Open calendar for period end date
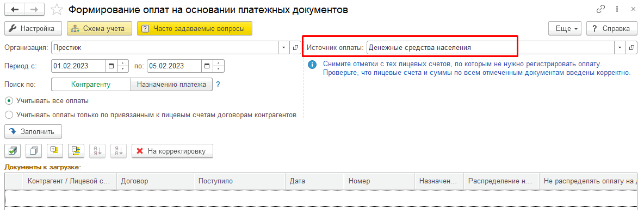This screenshot has width=644, height=210. (x=207, y=66)
